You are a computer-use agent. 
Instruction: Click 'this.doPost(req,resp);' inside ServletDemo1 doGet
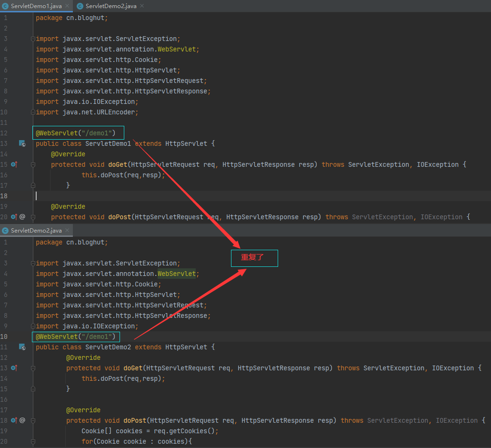[x=123, y=175]
